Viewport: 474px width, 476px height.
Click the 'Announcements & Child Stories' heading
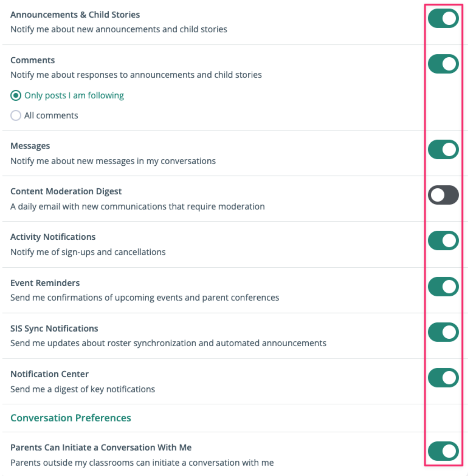[75, 15]
